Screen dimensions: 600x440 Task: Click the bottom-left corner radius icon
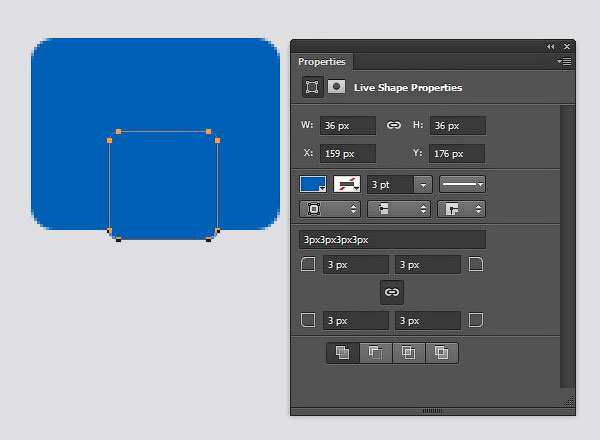pyautogui.click(x=308, y=320)
